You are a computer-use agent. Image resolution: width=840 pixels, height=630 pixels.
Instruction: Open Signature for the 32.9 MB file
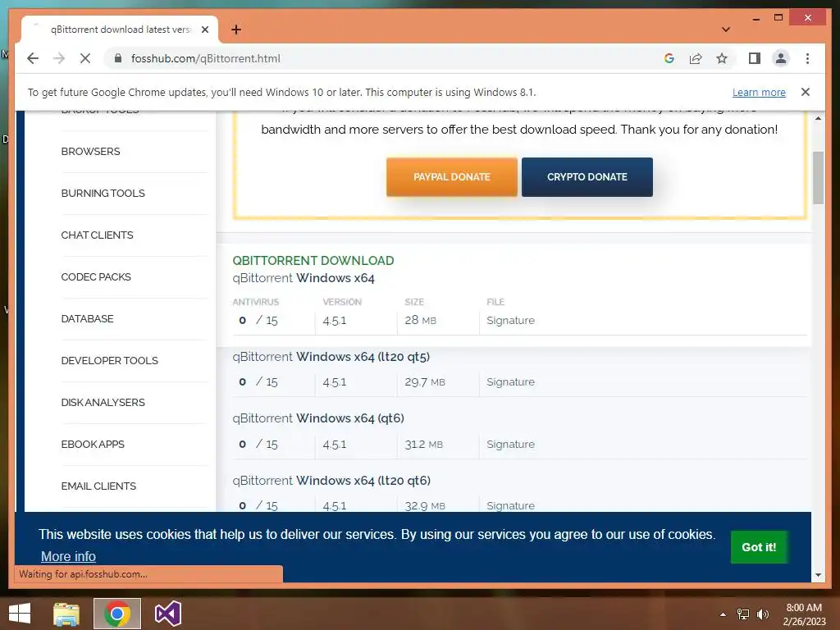510,505
